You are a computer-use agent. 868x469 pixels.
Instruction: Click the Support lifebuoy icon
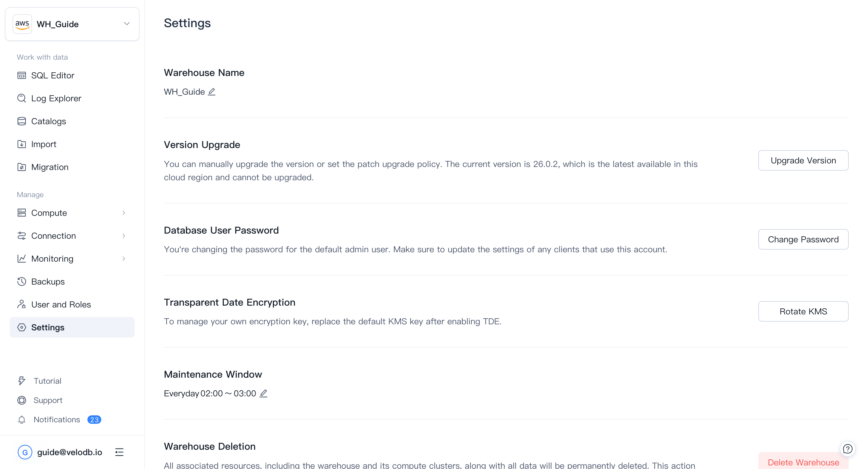pyautogui.click(x=22, y=400)
